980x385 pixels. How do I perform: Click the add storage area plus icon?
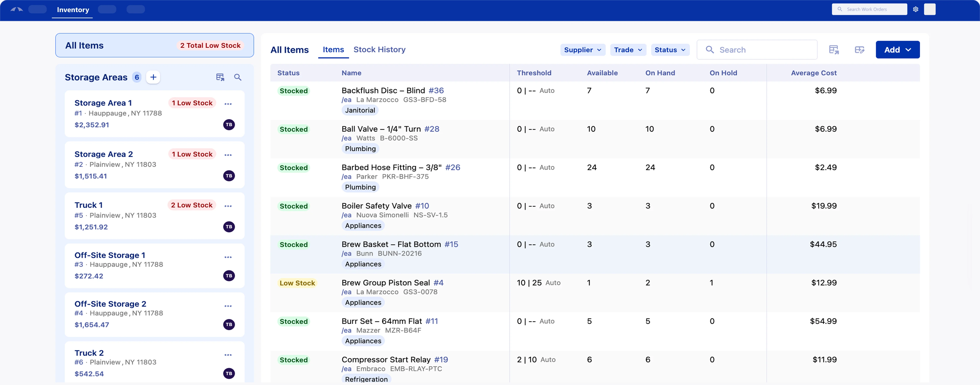click(x=153, y=77)
